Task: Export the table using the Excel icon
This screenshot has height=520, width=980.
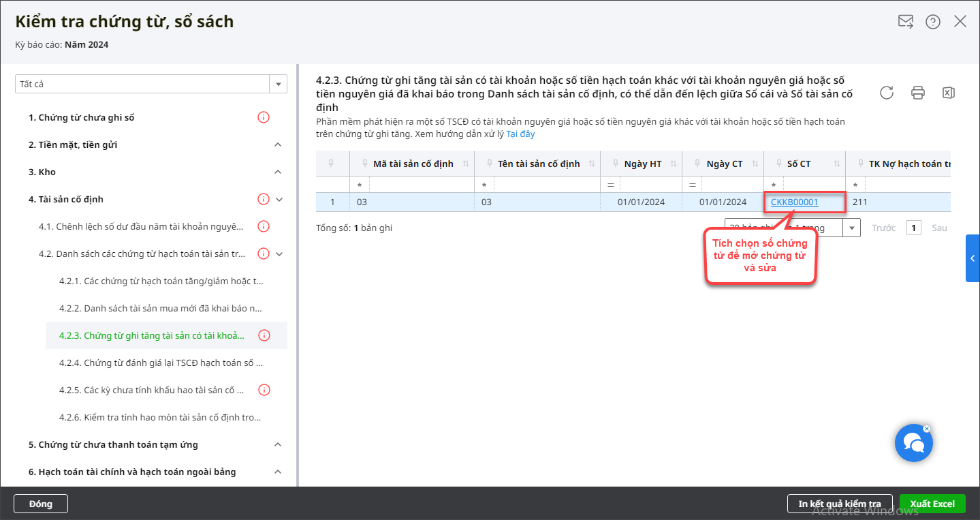Action: coord(948,93)
